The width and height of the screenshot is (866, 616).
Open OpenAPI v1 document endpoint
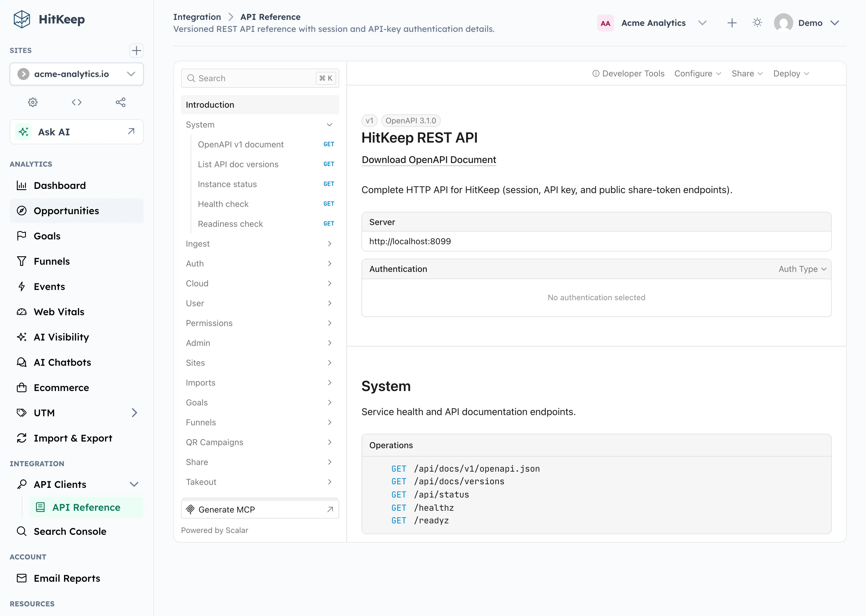pyautogui.click(x=266, y=144)
